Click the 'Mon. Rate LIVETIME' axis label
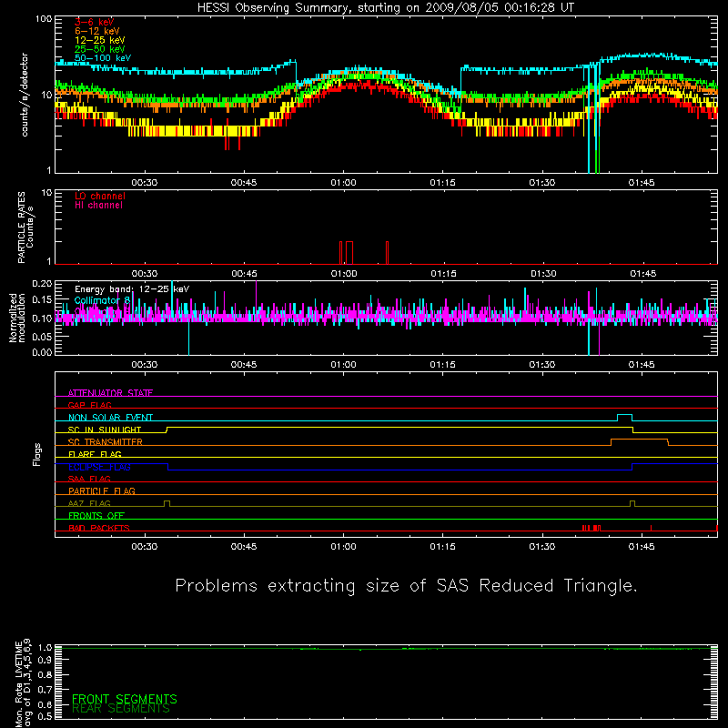The height and width of the screenshot is (728, 728). pyautogui.click(x=18, y=684)
